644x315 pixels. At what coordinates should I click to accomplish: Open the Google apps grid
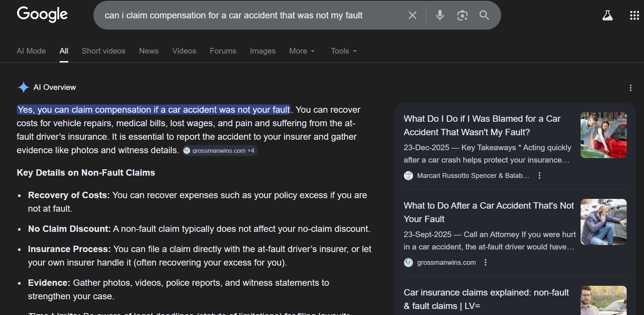pyautogui.click(x=634, y=15)
